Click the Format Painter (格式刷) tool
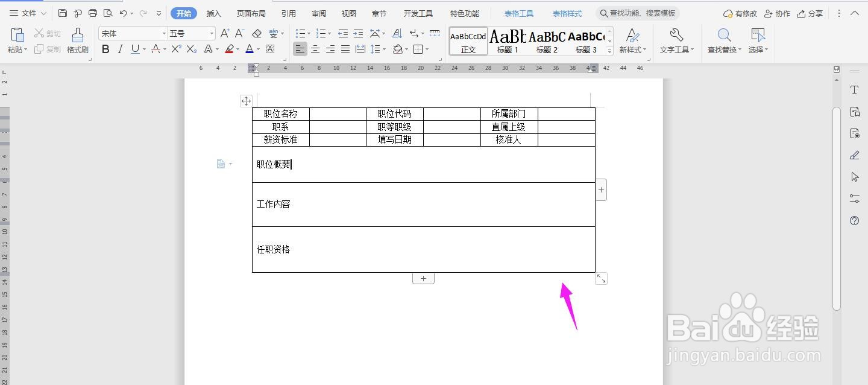 (x=77, y=41)
